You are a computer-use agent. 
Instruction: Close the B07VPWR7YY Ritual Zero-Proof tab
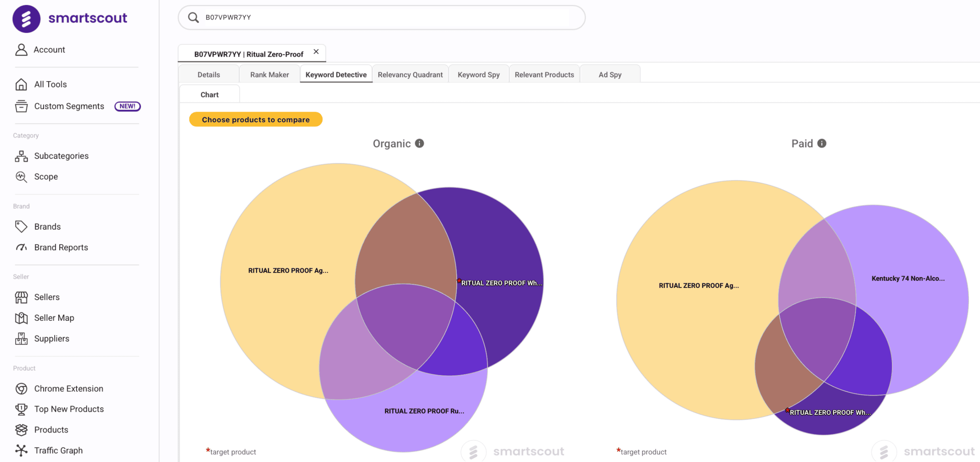[316, 52]
